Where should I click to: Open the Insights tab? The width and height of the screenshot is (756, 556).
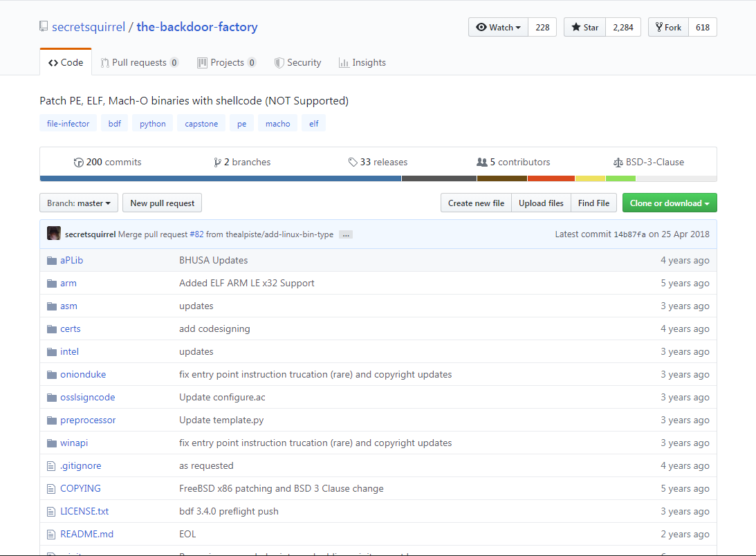[x=362, y=63]
